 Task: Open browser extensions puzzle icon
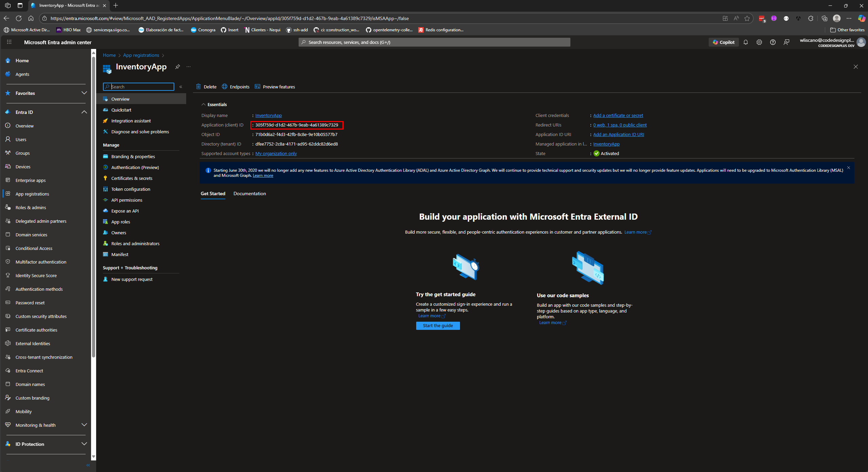pyautogui.click(x=811, y=18)
